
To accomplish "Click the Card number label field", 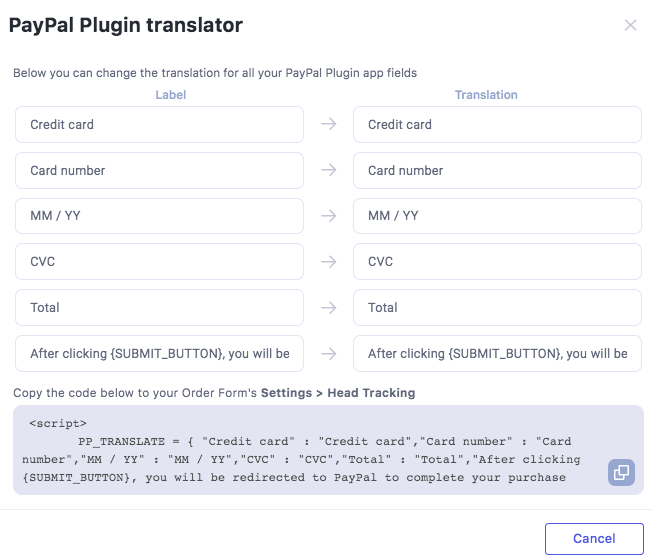I will click(x=159, y=171).
